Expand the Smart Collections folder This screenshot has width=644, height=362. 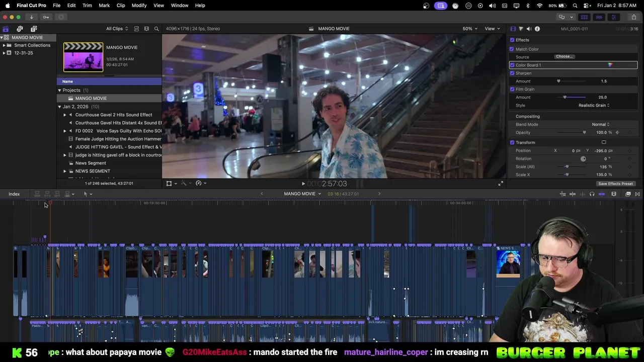4,45
